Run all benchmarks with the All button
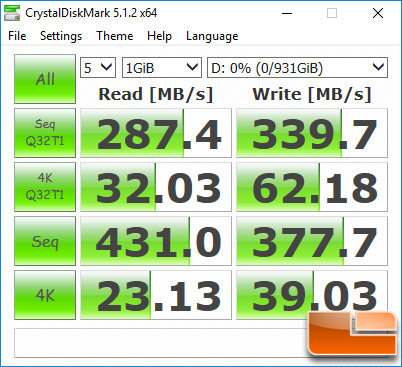Screen dimensions: 402x367 pyautogui.click(x=45, y=79)
